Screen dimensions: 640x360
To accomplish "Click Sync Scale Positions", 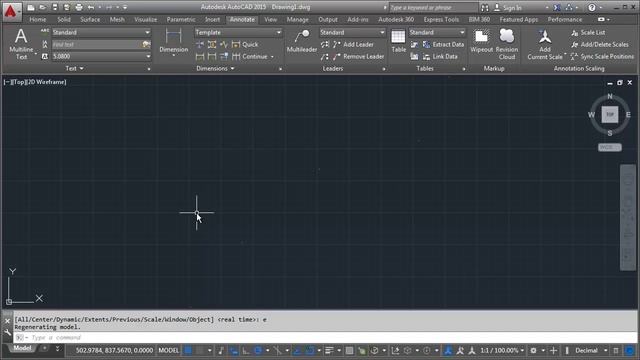I will point(602,57).
